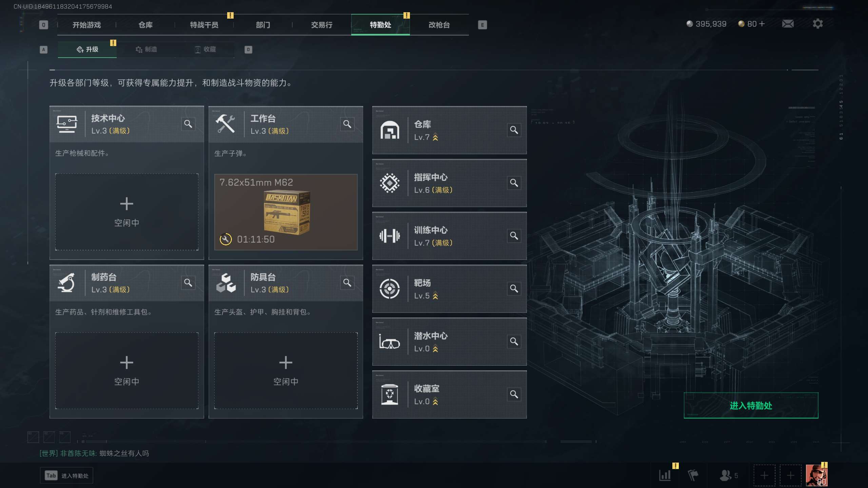Viewport: 868px width, 488px height.
Task: Add currency with the plus beside 80
Action: click(762, 24)
